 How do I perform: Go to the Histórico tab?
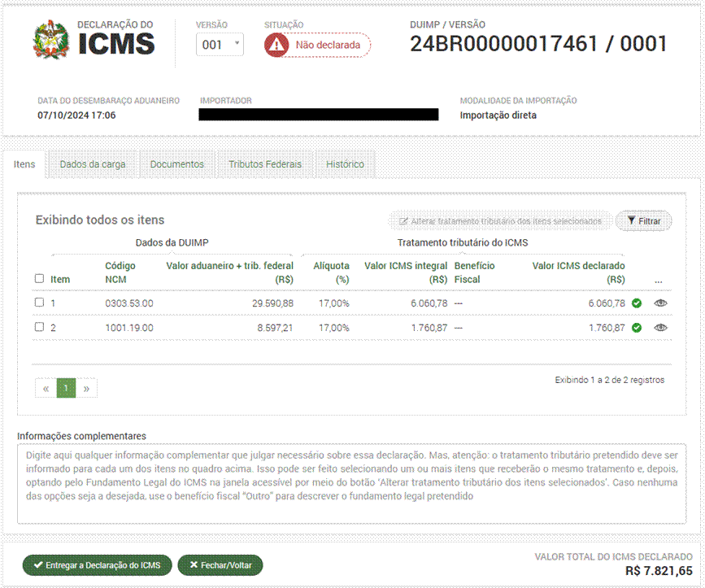pyautogui.click(x=345, y=164)
